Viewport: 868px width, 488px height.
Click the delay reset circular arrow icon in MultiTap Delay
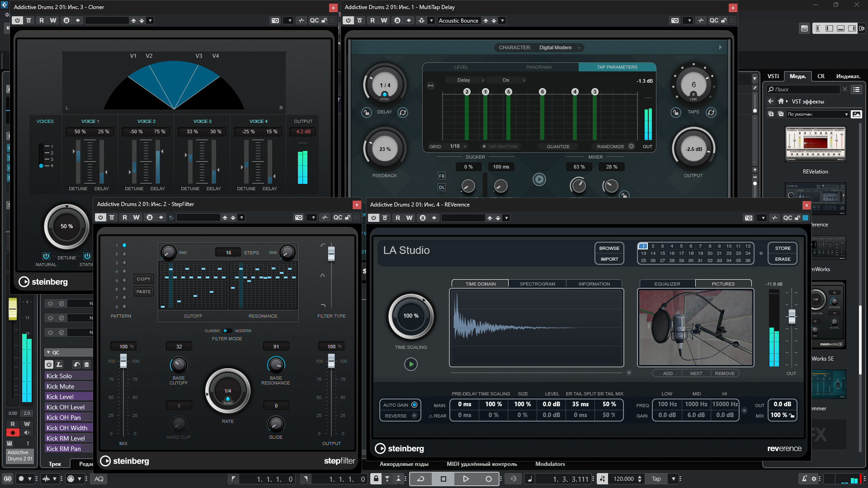pos(403,113)
